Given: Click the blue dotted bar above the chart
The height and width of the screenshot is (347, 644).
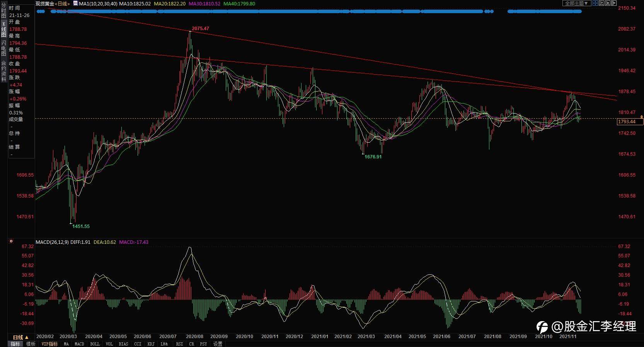Looking at the screenshot, I should tap(309, 12).
